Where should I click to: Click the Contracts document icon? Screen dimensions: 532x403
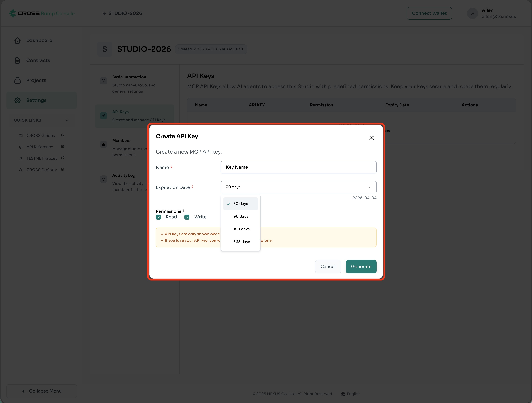pos(17,60)
